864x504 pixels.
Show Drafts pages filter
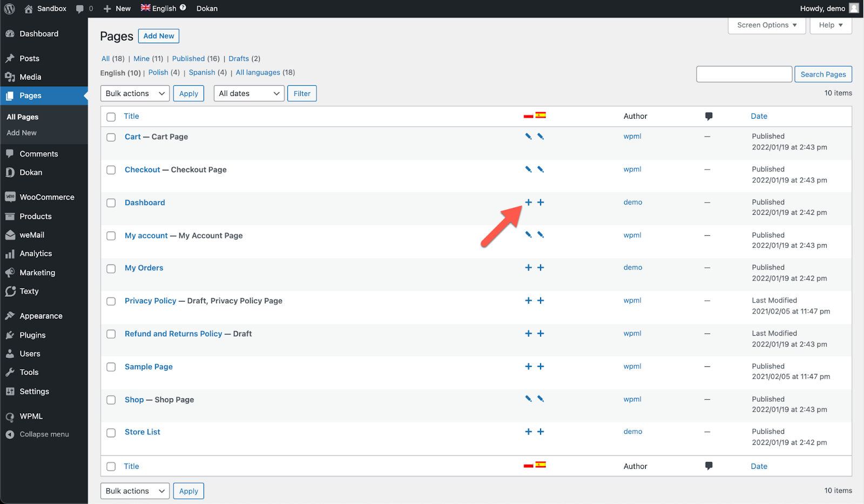[239, 58]
